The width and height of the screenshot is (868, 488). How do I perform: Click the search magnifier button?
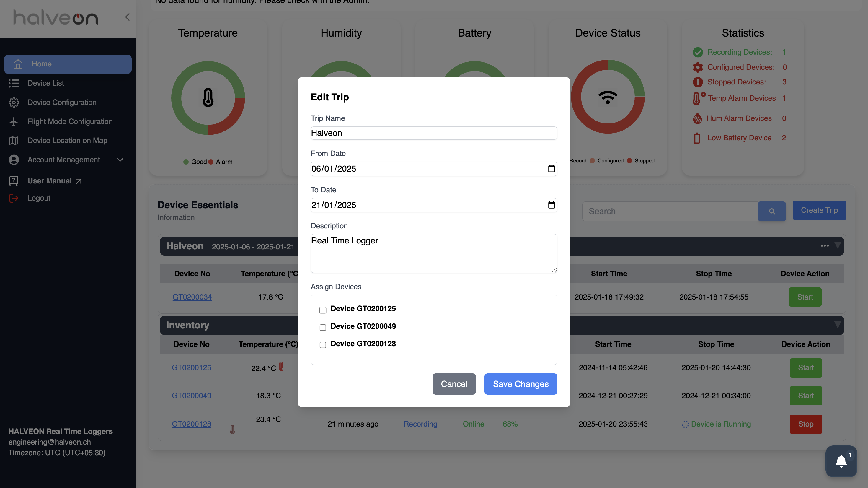pyautogui.click(x=772, y=212)
